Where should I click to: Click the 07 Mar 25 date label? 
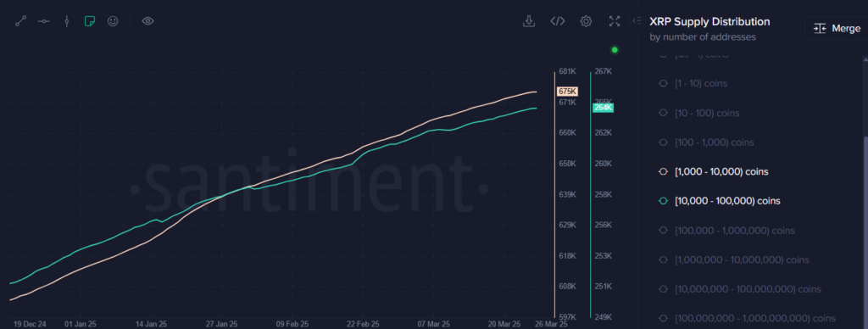click(434, 323)
